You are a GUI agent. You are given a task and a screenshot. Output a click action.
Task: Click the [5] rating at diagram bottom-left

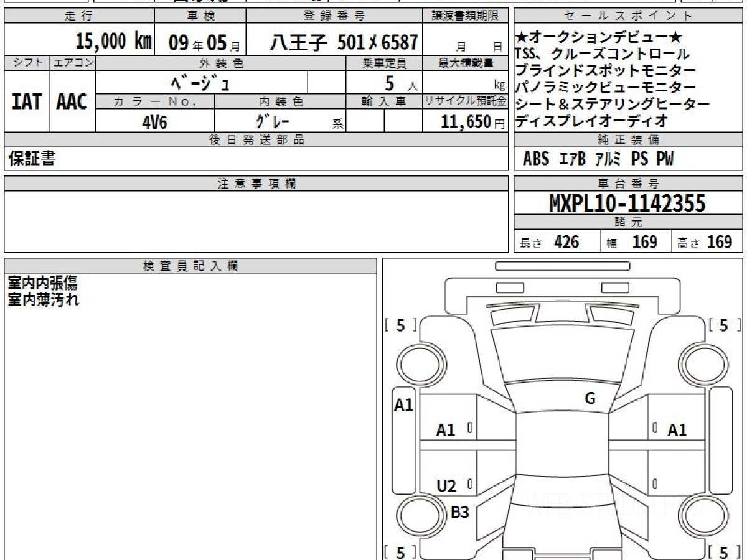pyautogui.click(x=401, y=553)
